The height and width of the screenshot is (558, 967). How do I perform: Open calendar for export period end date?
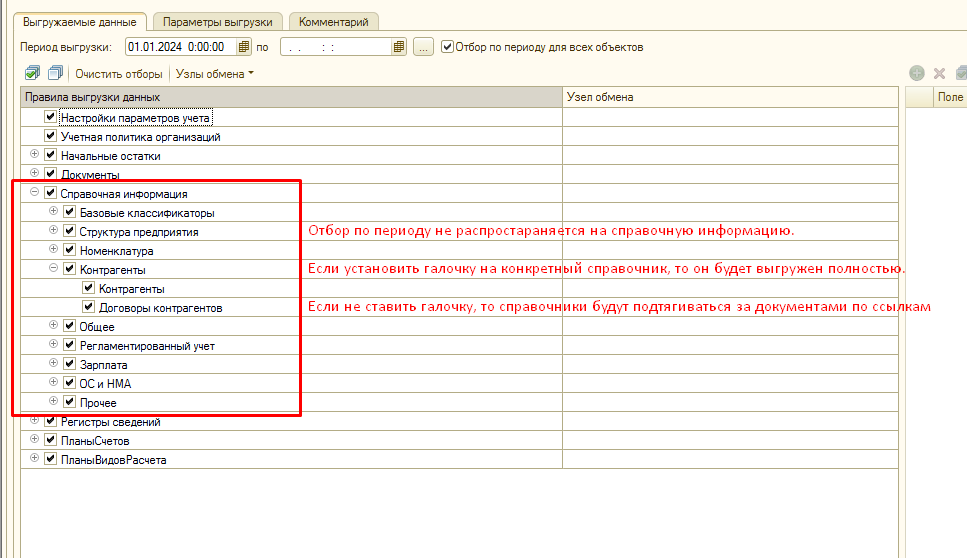tap(399, 46)
